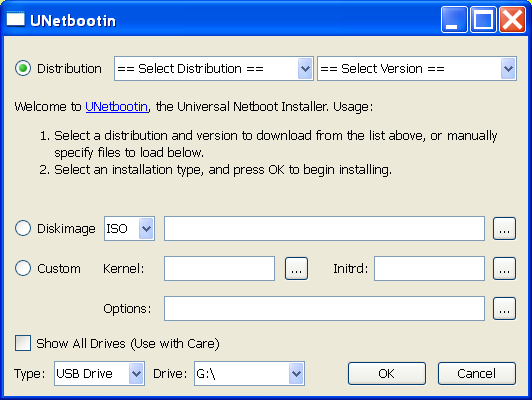Expand the ISO disk image type dropdown
This screenshot has width=532, height=400.
[x=129, y=228]
